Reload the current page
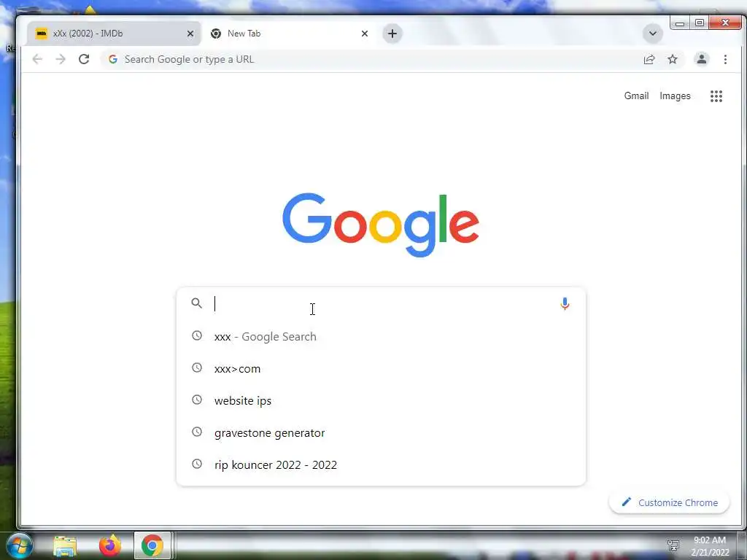The width and height of the screenshot is (747, 560). point(84,59)
